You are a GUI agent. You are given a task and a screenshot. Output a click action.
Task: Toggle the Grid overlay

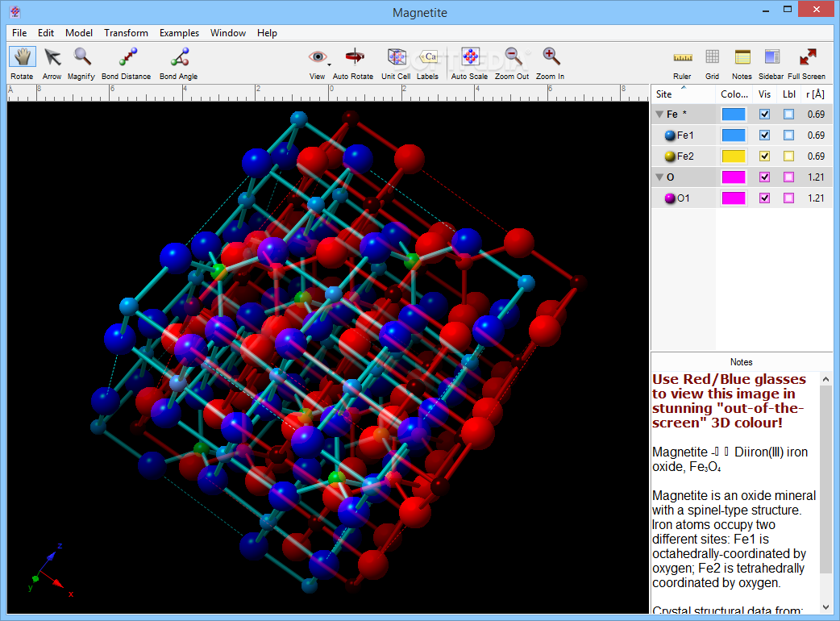click(x=712, y=63)
